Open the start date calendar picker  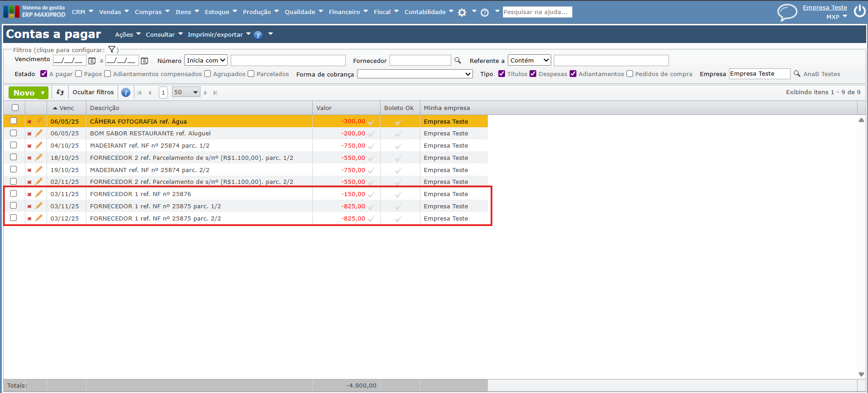pos(92,61)
